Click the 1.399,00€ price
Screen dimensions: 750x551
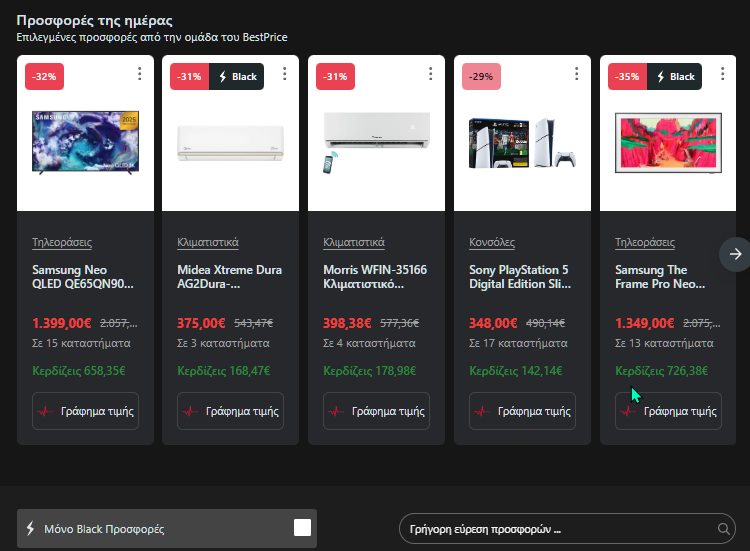62,323
